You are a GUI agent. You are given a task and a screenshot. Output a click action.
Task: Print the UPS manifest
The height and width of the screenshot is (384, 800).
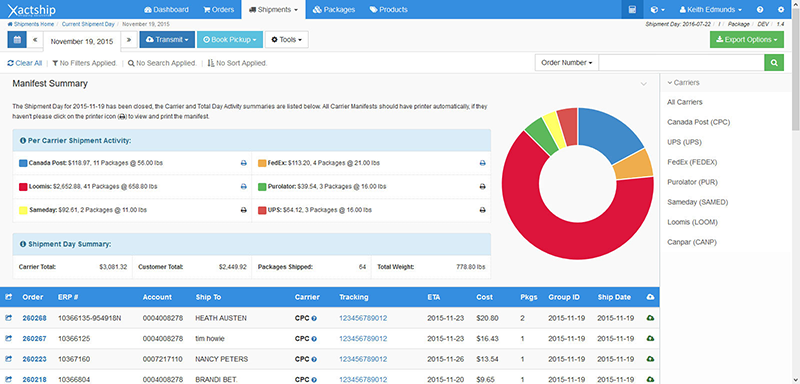[x=482, y=210]
